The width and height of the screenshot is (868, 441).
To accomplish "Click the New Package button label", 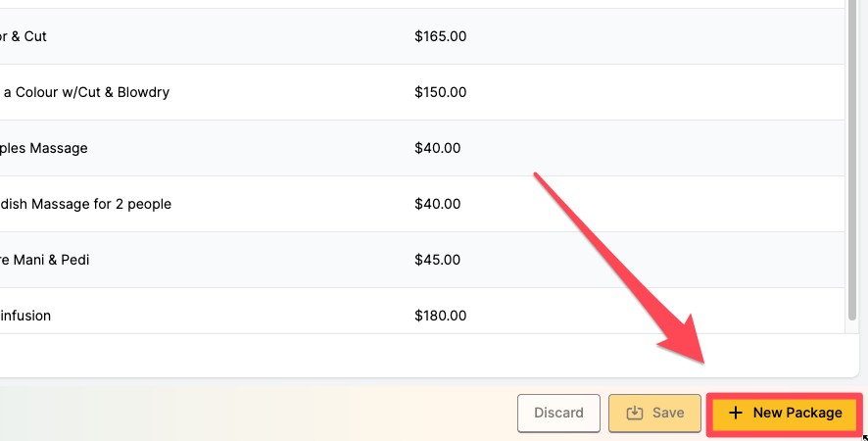I will pos(796,414).
